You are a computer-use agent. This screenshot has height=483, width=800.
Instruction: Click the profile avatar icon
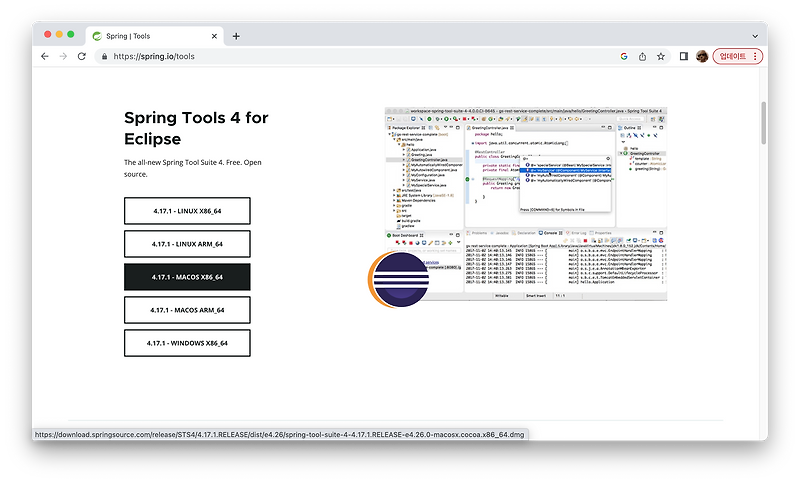pyautogui.click(x=702, y=57)
